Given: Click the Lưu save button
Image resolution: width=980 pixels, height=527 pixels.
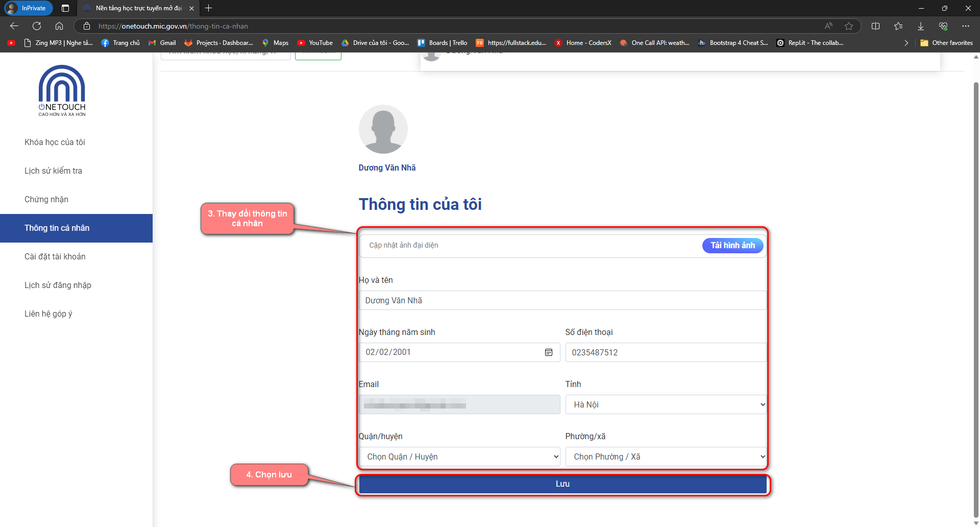Looking at the screenshot, I should point(562,484).
